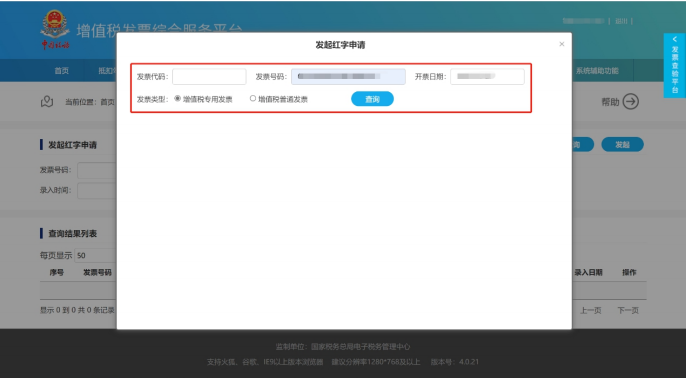
Task: Select 增值税普通发票 radio button
Action: pos(253,99)
